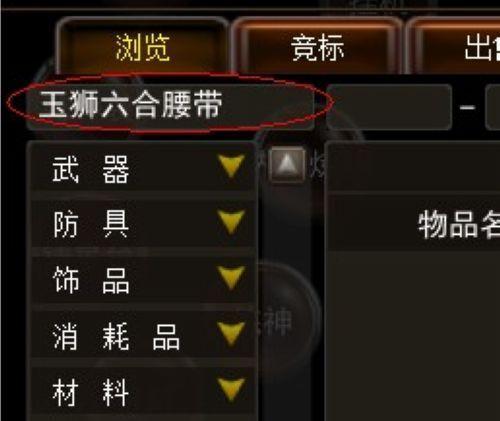Click the empty item results list area
The height and width of the screenshot is (421, 500).
(x=413, y=335)
